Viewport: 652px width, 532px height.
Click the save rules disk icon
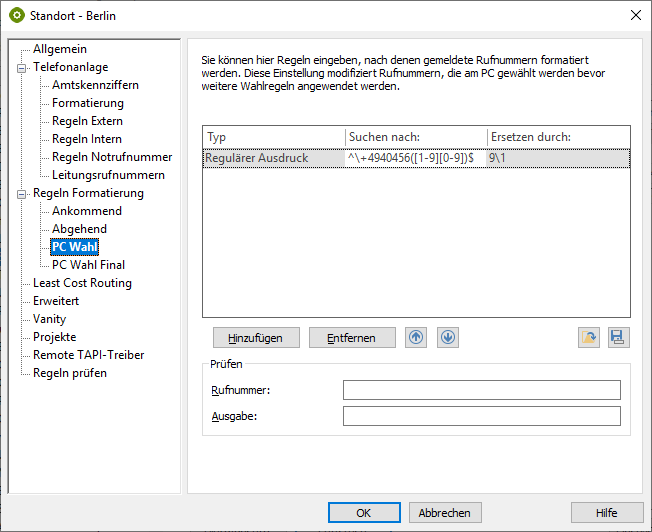619,338
